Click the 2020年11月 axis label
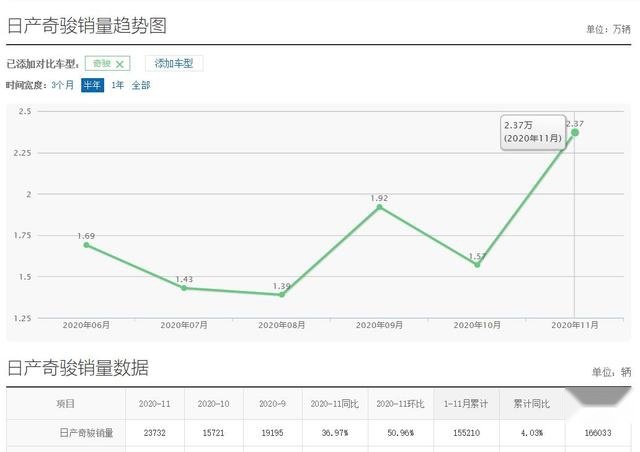The width and height of the screenshot is (640, 452). (575, 325)
